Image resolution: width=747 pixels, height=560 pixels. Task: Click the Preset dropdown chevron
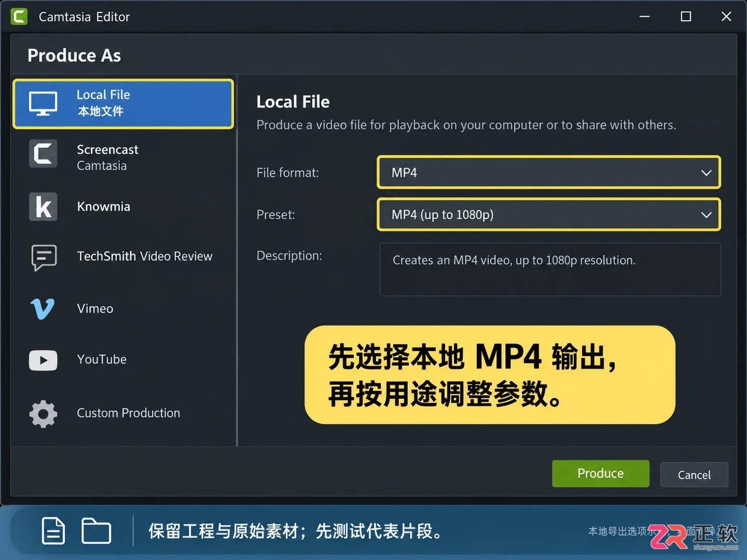(706, 215)
